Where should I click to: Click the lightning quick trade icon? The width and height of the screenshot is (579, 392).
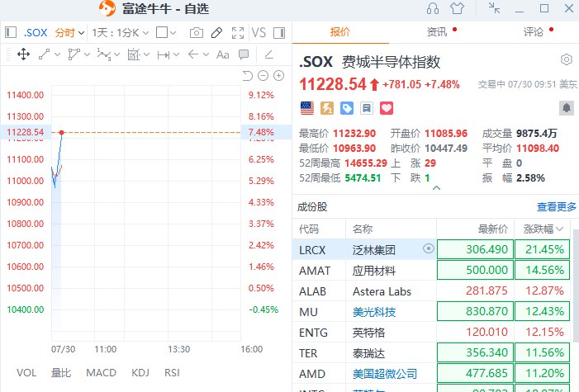coord(327,108)
